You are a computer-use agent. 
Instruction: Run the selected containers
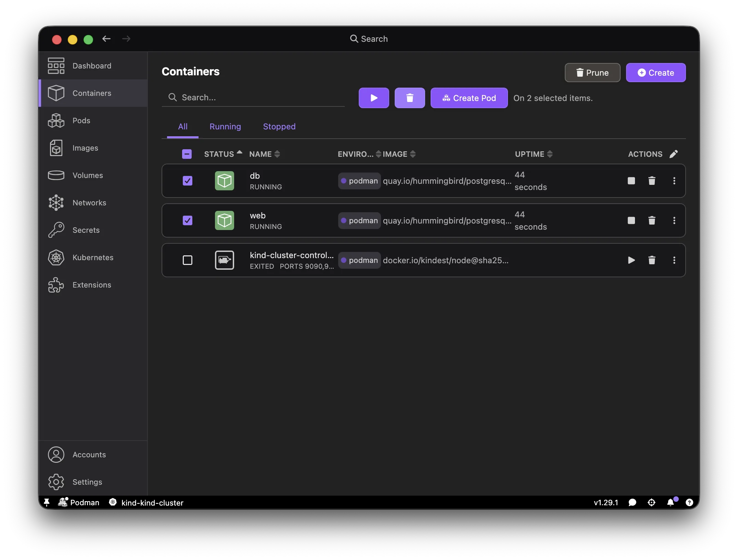[374, 98]
